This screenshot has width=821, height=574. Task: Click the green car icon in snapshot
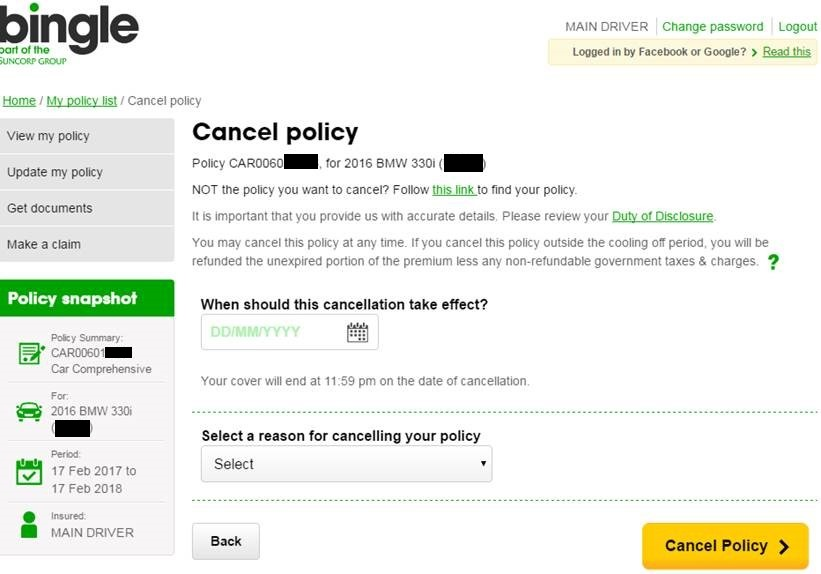coord(29,412)
